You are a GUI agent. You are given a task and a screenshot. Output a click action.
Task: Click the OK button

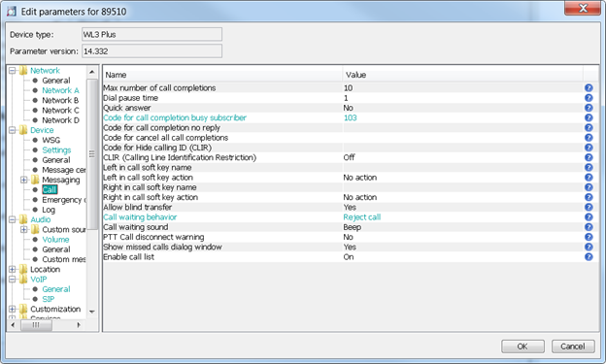pyautogui.click(x=522, y=347)
